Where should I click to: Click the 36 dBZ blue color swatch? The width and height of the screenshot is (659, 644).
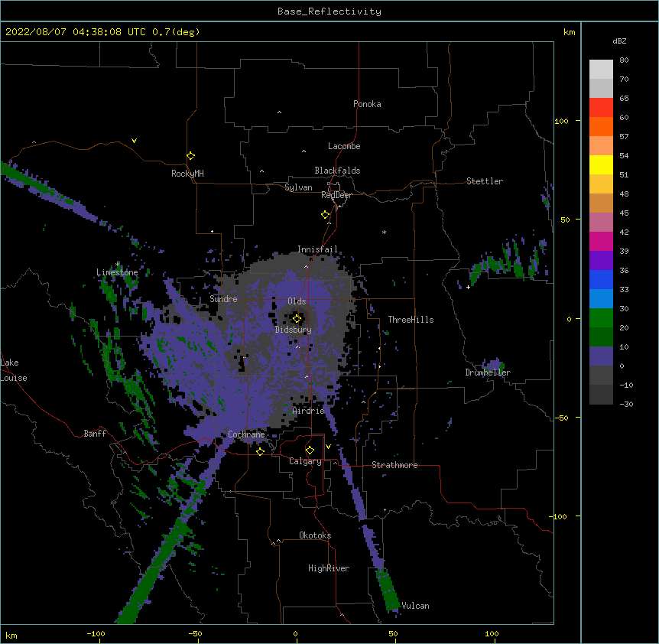[601, 279]
